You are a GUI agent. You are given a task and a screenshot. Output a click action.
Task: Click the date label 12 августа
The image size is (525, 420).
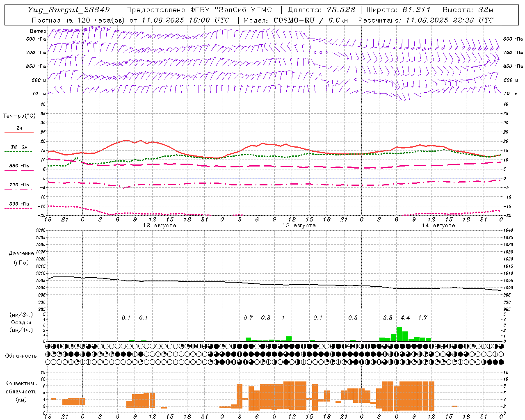[x=160, y=226]
